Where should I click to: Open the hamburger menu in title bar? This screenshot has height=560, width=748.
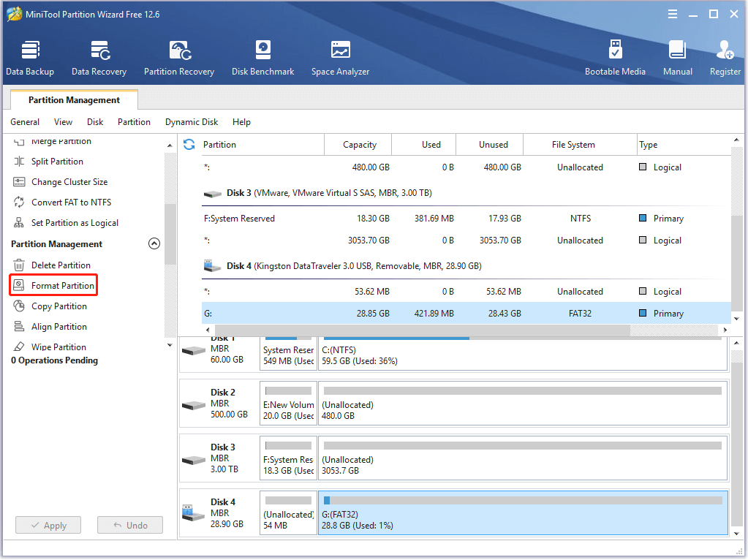click(x=673, y=14)
